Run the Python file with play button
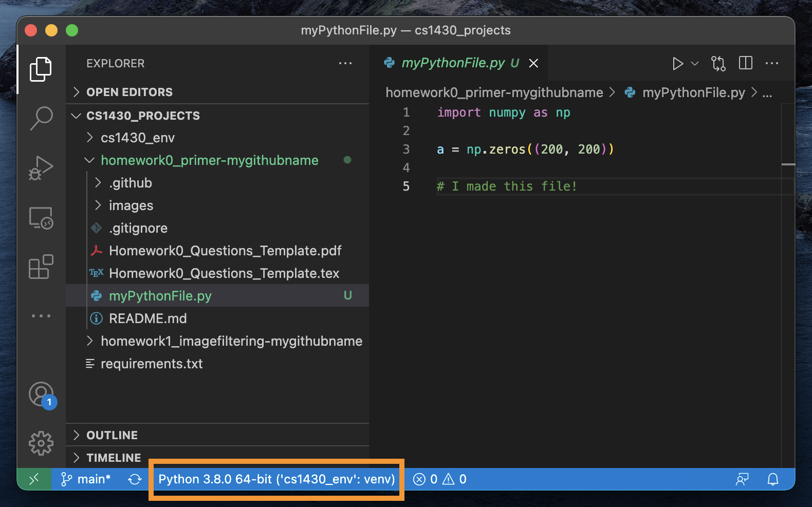The image size is (812, 507). 677,64
